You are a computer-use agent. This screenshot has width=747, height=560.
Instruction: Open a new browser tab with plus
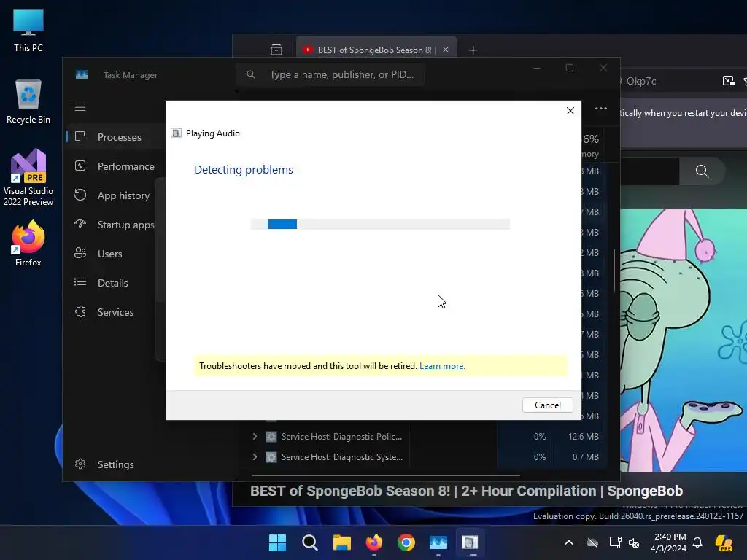(x=473, y=50)
